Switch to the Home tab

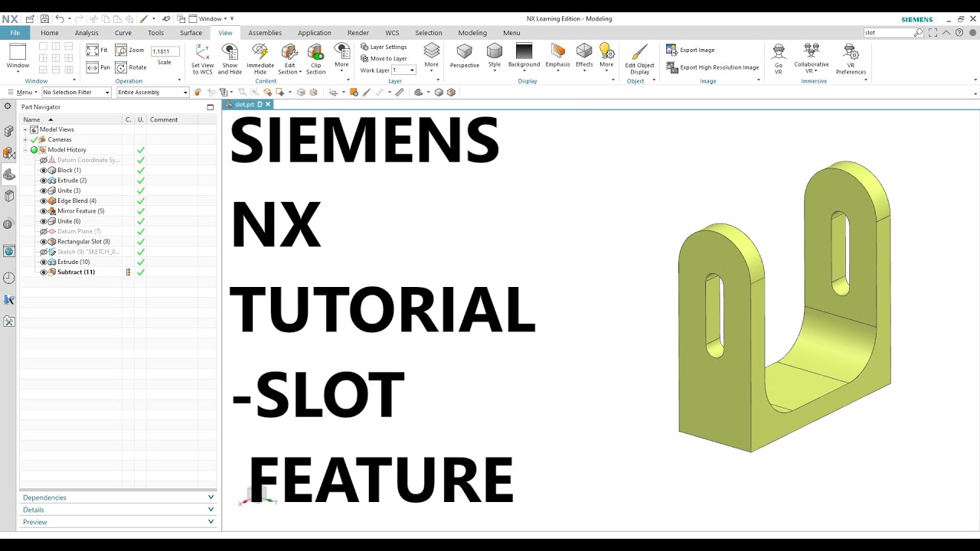point(50,33)
